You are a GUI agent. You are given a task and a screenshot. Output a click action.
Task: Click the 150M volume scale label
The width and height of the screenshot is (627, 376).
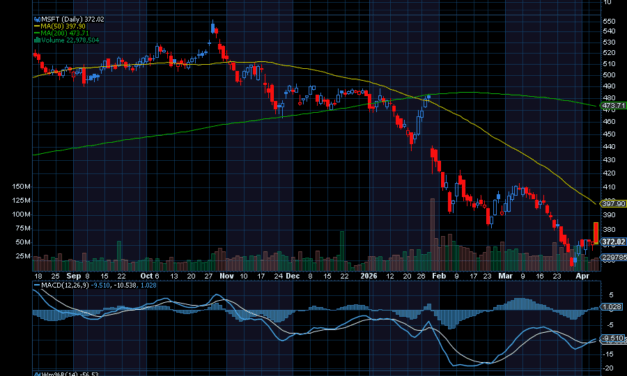[21, 186]
